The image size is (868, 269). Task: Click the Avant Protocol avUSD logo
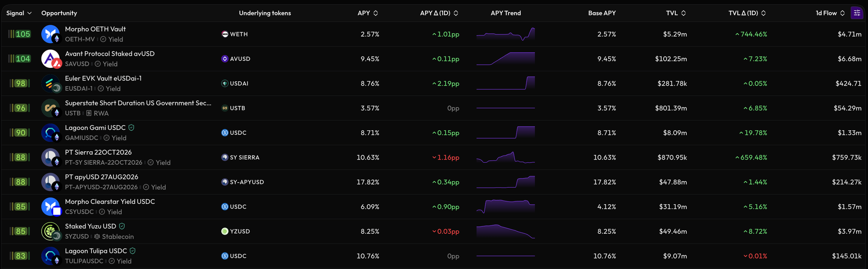tap(50, 59)
